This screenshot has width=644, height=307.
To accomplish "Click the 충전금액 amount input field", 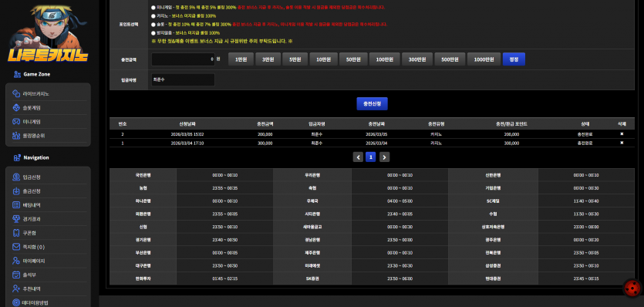I will click(184, 59).
